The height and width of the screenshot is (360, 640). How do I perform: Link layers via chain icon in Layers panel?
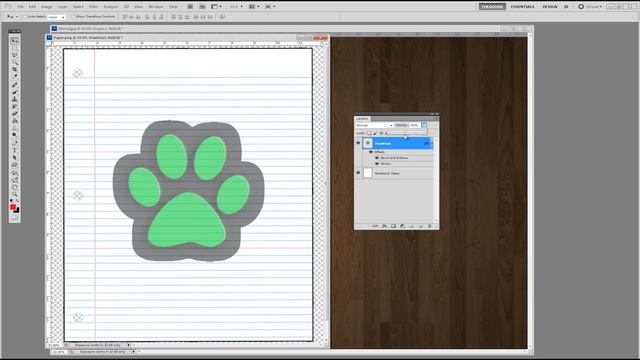[375, 226]
